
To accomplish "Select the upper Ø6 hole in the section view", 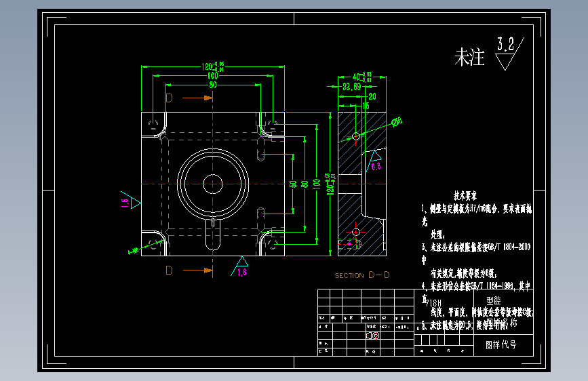I will coord(356,136).
